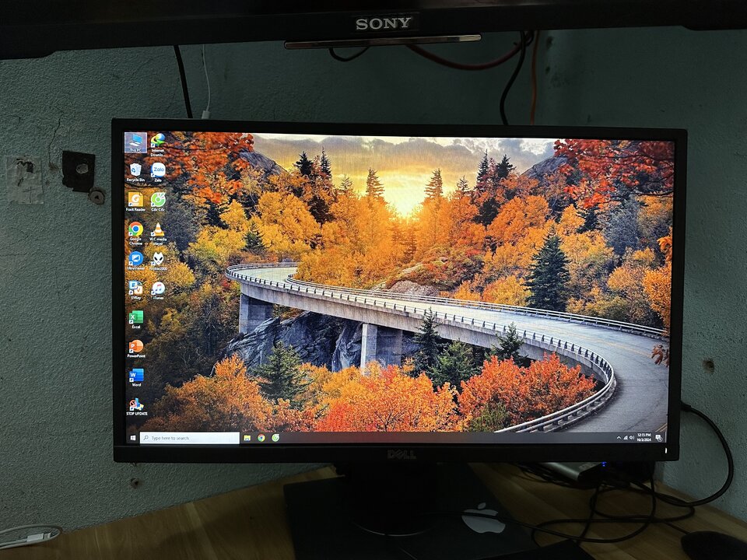Select the Excel desktop shortcut
747x560 pixels.
click(x=136, y=320)
